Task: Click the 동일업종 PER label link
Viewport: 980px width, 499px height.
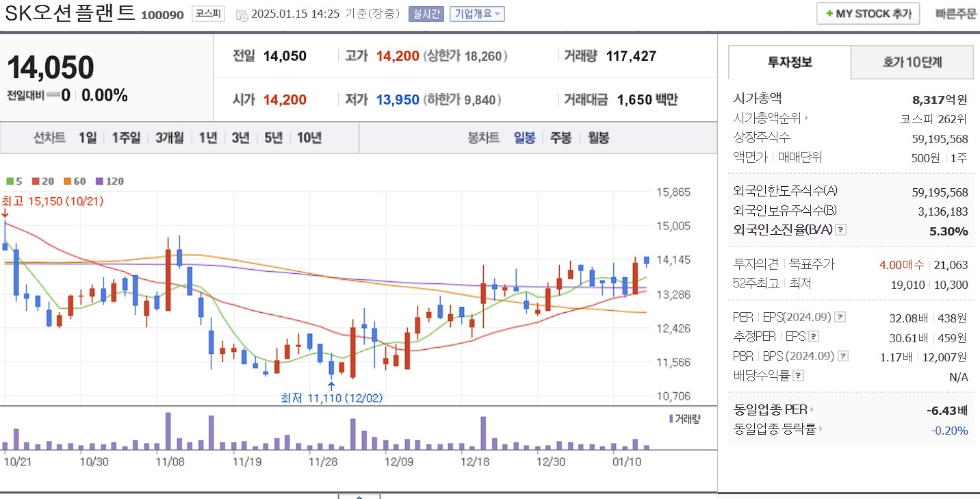Action: 771,410
